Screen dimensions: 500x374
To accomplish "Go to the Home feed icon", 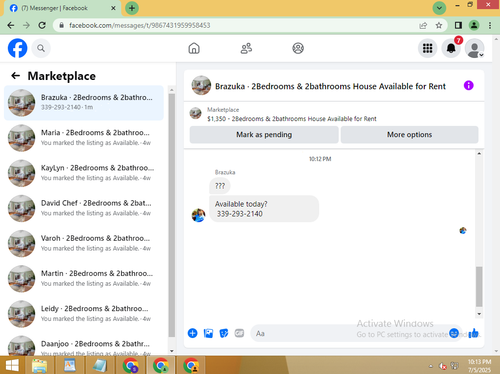I will tap(194, 48).
